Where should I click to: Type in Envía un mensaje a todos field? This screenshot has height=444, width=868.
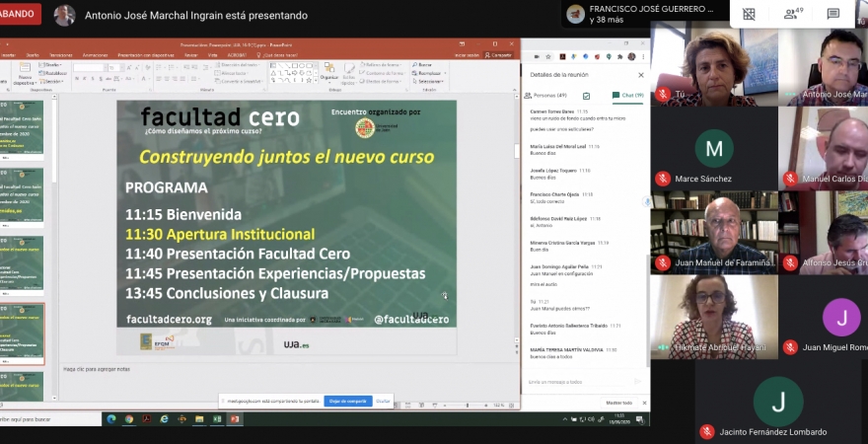click(578, 382)
